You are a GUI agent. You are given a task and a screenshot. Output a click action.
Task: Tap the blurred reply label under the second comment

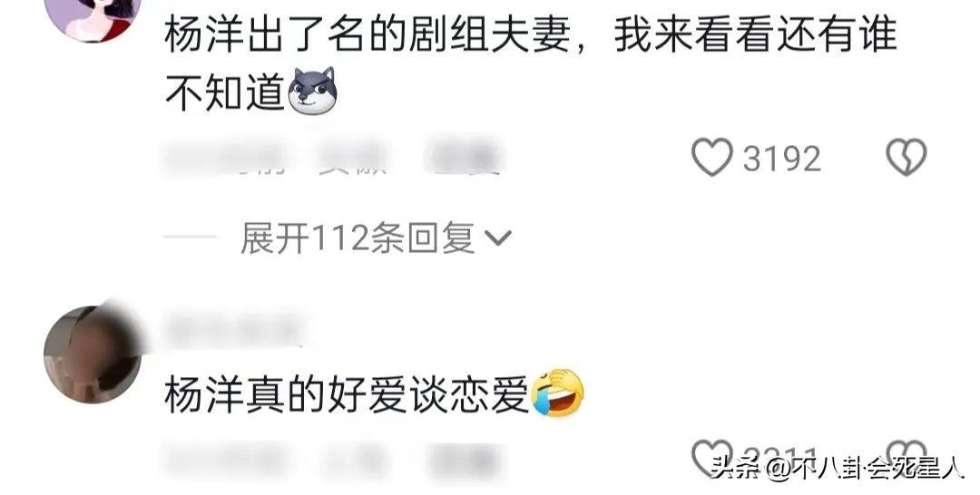point(464,462)
